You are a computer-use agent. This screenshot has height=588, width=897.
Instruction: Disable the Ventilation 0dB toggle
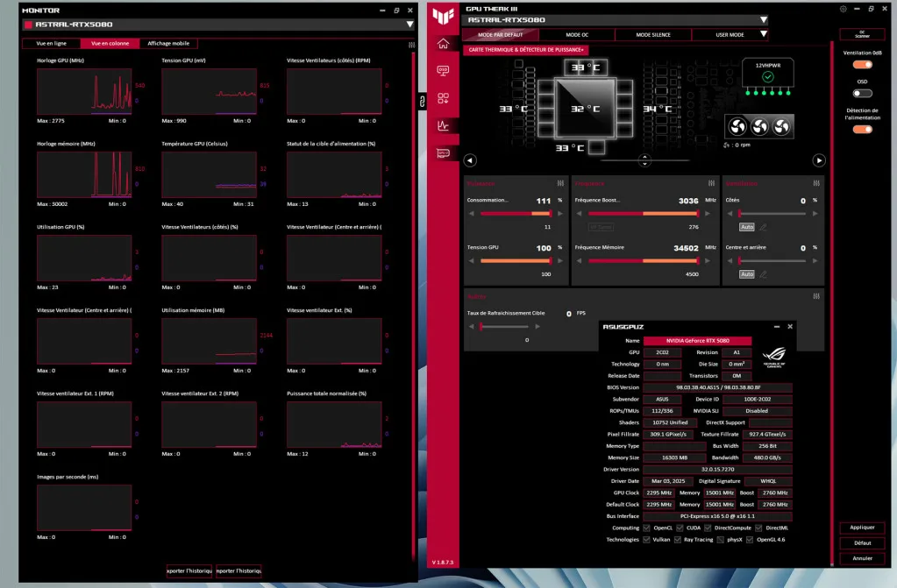tap(861, 66)
